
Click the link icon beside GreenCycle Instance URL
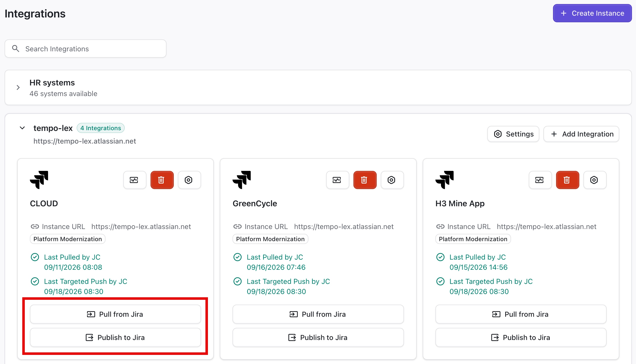coord(238,226)
